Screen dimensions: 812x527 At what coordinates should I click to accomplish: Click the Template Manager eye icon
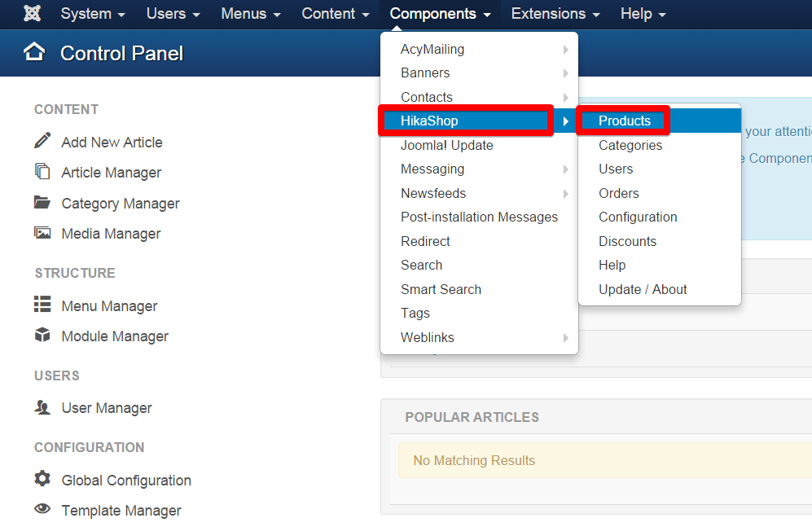42,508
